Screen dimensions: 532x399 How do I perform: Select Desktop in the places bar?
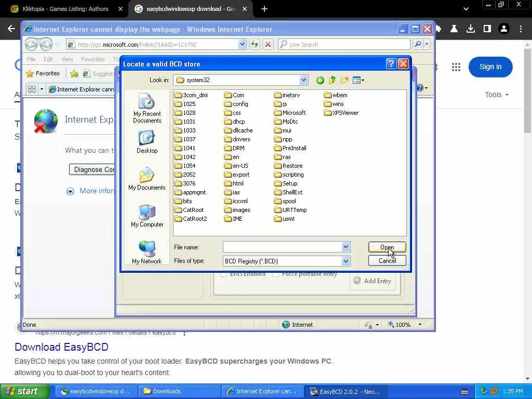(x=147, y=142)
